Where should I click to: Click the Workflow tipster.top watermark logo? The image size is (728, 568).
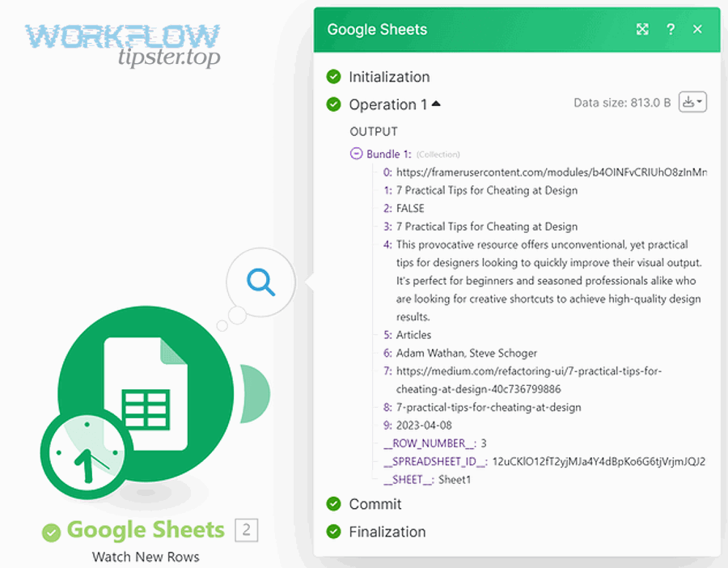(121, 40)
